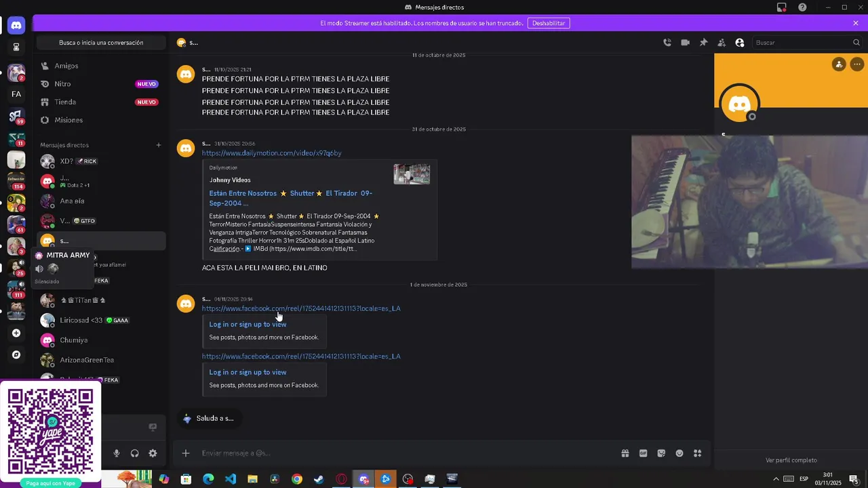Explore discoverable servers compass icon
Screen dimensions: 868x488
click(16, 354)
